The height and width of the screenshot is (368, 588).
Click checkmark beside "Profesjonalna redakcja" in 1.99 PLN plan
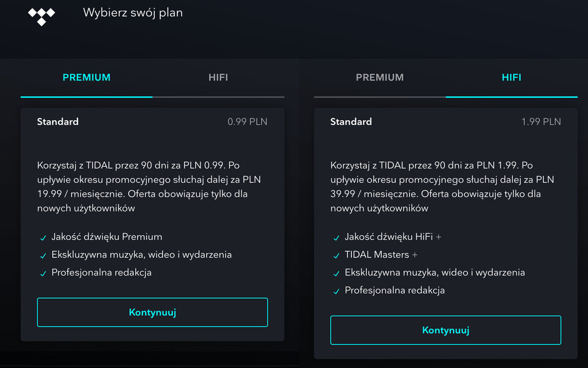point(336,291)
